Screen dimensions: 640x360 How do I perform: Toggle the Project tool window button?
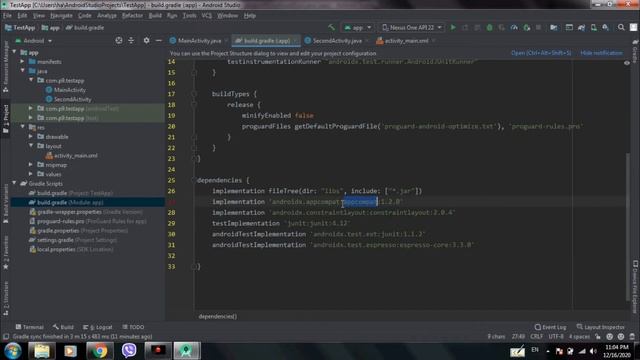6,118
